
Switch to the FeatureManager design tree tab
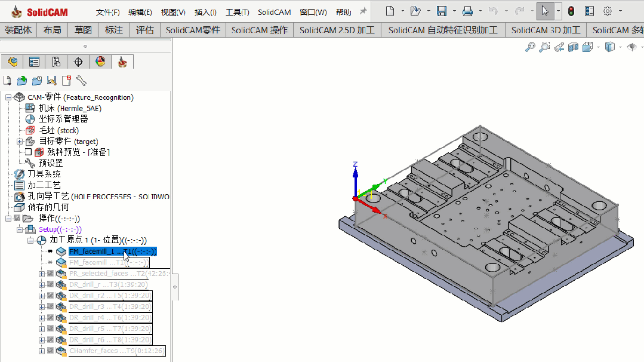13,62
